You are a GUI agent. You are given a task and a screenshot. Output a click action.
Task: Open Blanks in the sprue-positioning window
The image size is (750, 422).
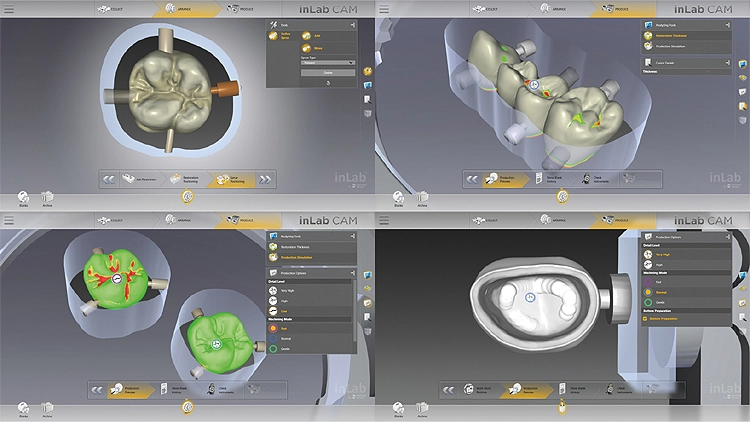coord(23,199)
